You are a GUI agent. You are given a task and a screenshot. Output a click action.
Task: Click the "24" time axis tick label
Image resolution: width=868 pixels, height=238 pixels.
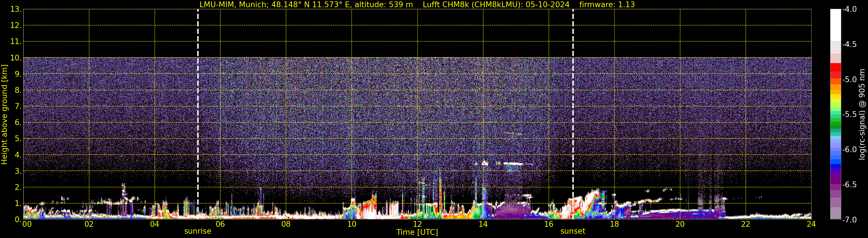pyautogui.click(x=811, y=224)
